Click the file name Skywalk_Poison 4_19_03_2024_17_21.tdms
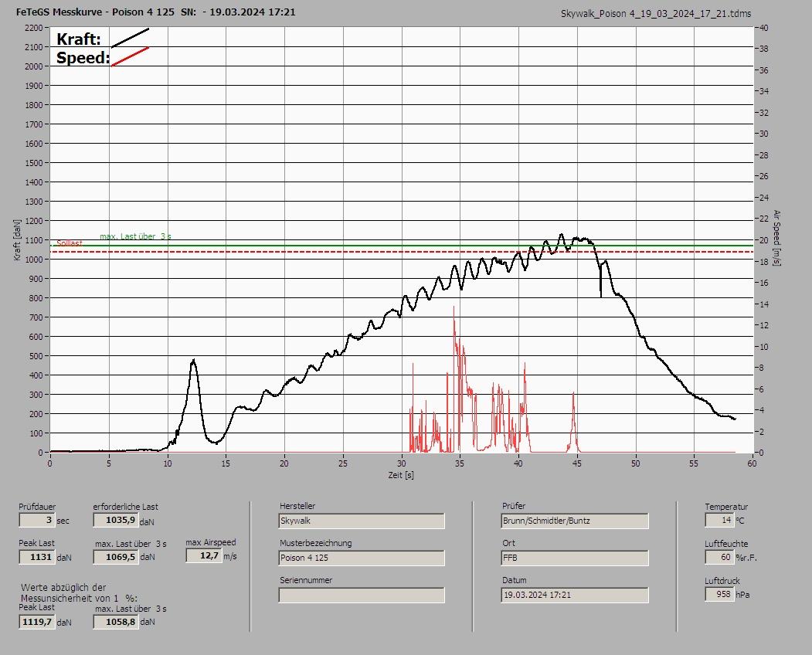The height and width of the screenshot is (655, 812). [x=656, y=14]
